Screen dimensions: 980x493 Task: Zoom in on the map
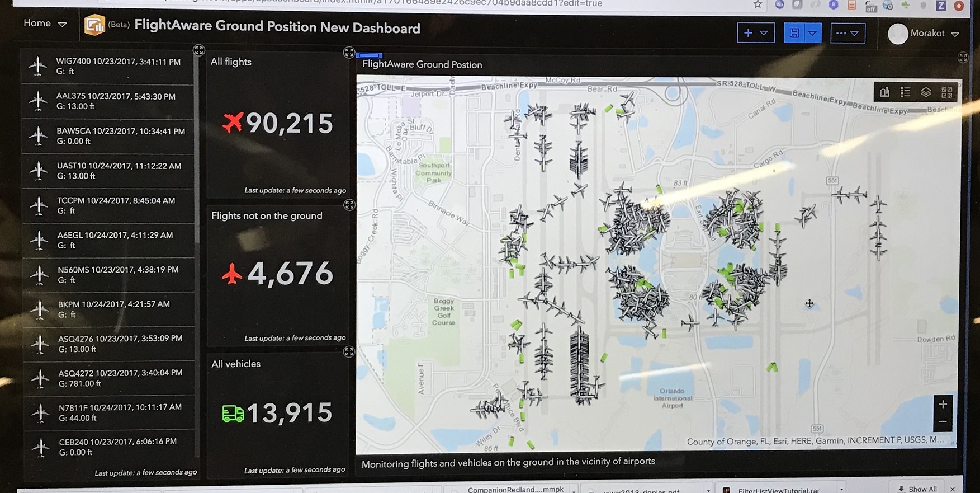(943, 404)
